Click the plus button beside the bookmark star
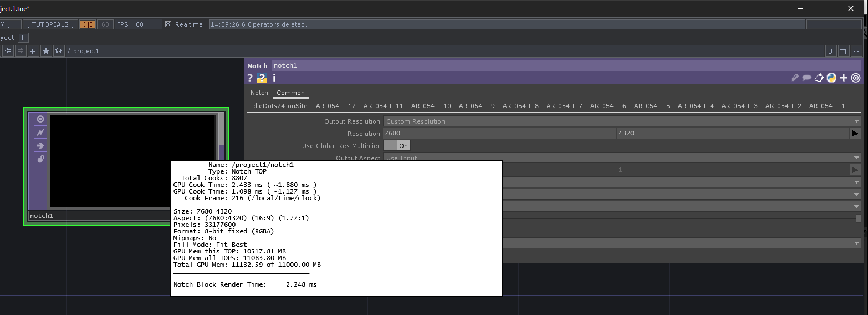Screen dimensions: 868x315 tap(33, 51)
